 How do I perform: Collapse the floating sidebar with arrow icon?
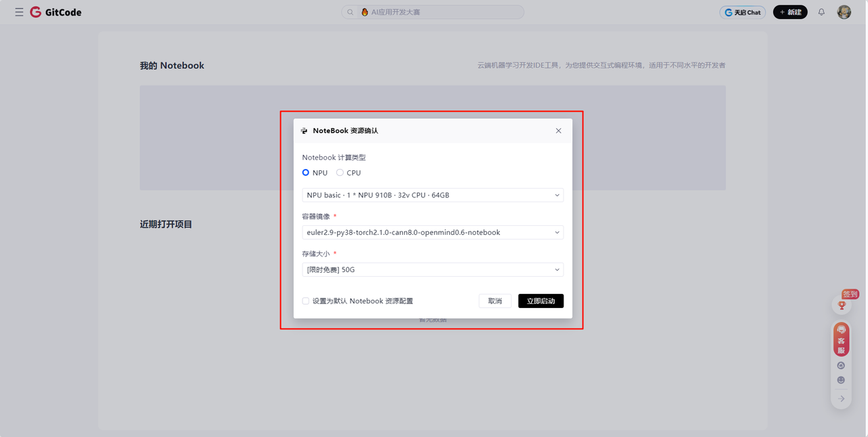[841, 398]
